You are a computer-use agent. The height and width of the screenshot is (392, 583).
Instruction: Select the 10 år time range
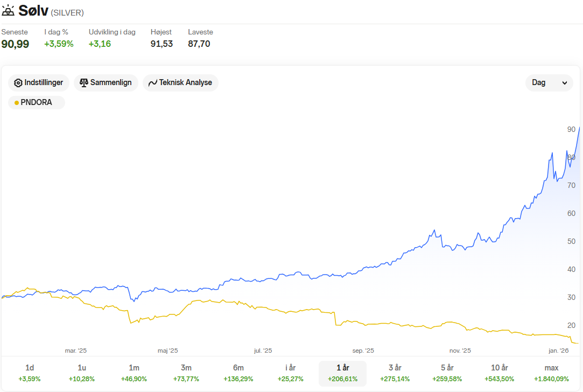[x=500, y=373]
